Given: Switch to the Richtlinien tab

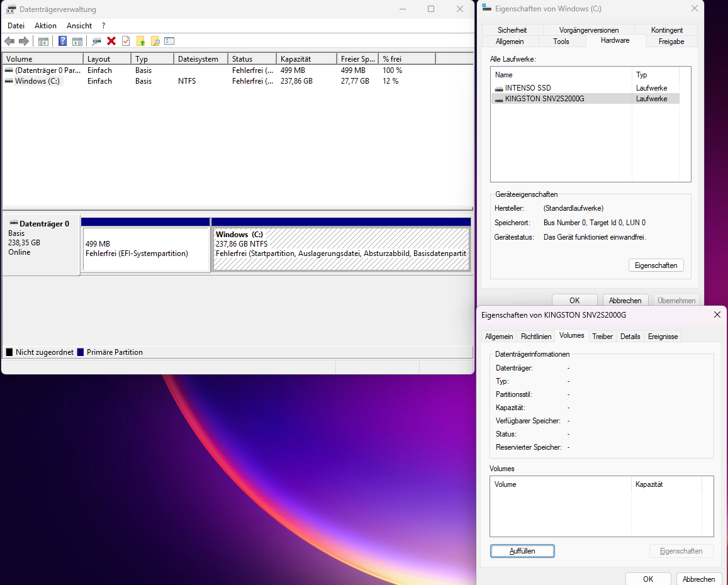Looking at the screenshot, I should [x=536, y=336].
